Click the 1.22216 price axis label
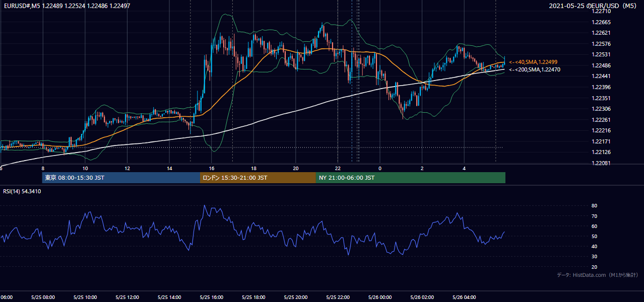This screenshot has height=302, width=644. click(601, 130)
